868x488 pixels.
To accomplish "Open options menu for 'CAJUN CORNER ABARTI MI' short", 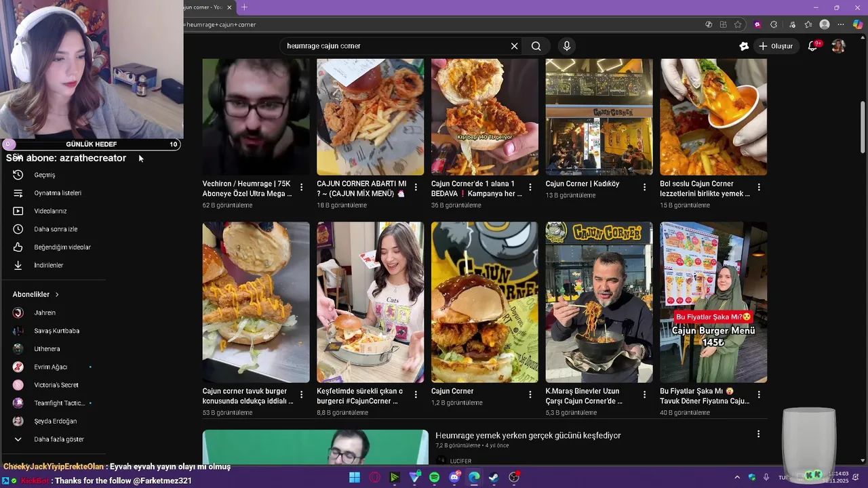I will pos(416,187).
